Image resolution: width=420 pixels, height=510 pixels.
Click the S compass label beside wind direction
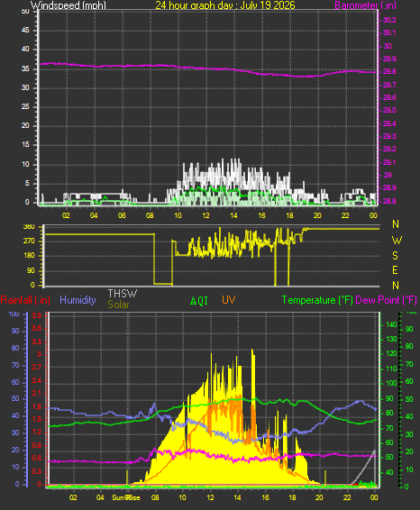pos(396,256)
